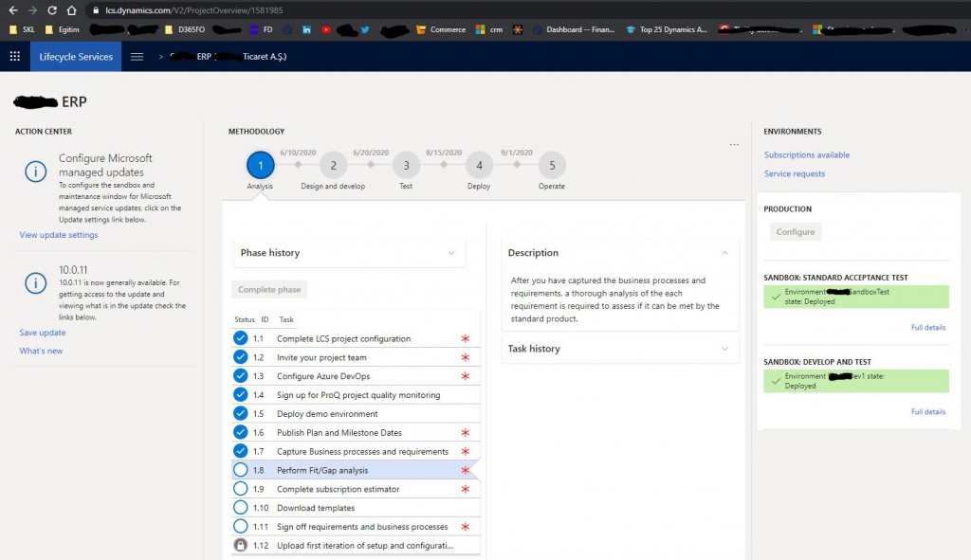Mark Download templates task as complete
Viewport: 971px width, 560px height.
240,507
